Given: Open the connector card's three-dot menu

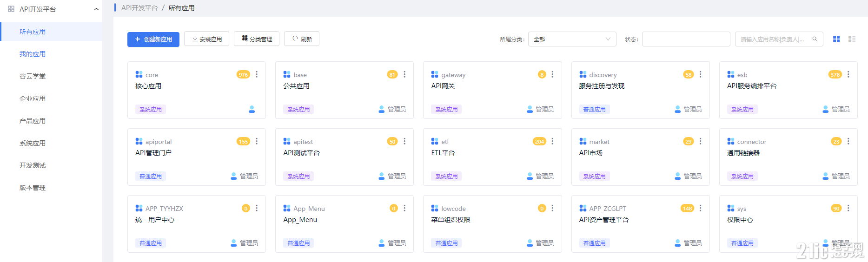Looking at the screenshot, I should click(x=848, y=141).
